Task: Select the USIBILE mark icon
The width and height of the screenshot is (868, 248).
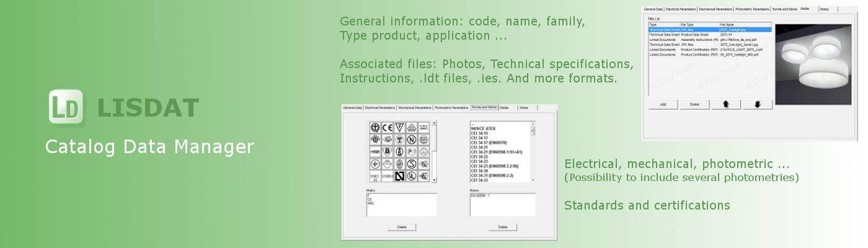Action: [387, 176]
